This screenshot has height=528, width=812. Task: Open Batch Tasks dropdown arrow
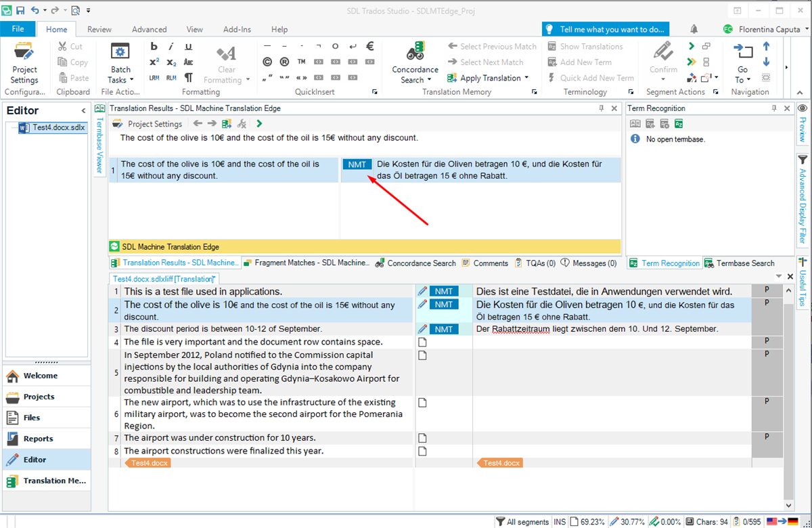pyautogui.click(x=132, y=80)
